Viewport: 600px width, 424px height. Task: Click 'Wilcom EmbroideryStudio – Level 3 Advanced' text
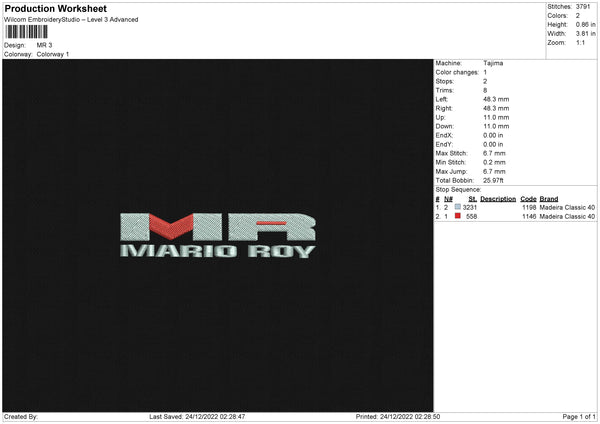click(x=71, y=20)
